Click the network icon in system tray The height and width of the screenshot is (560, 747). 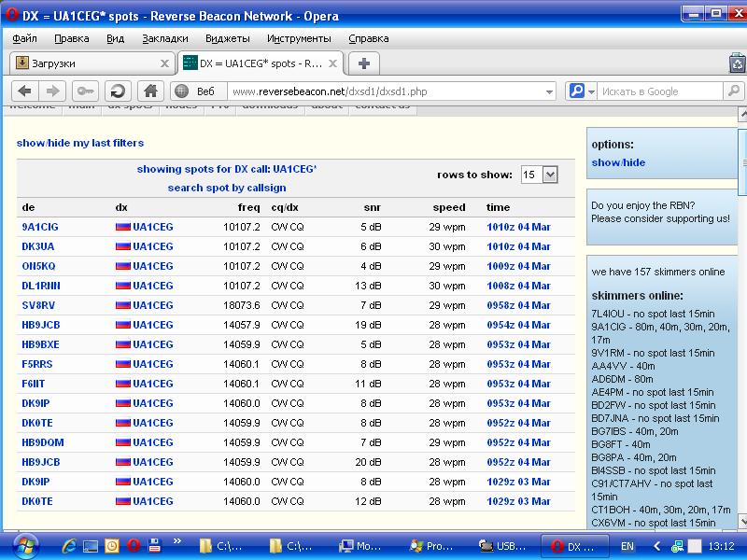pos(677,546)
